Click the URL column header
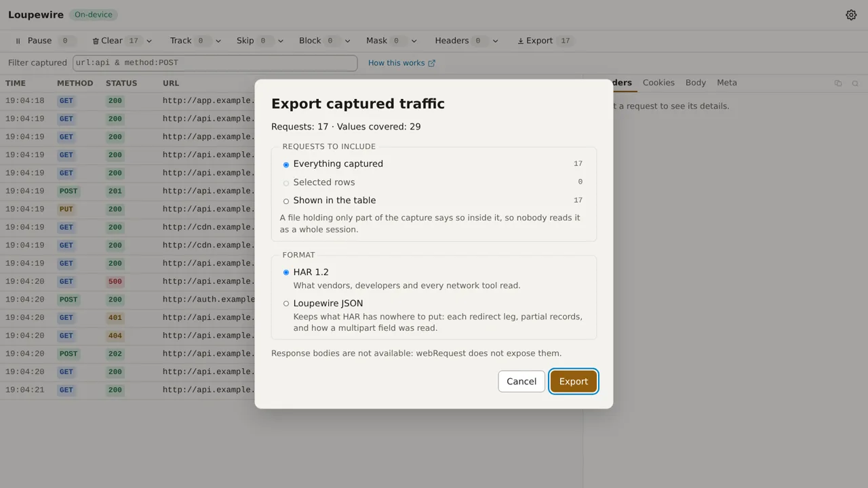The width and height of the screenshot is (868, 488). 171,83
